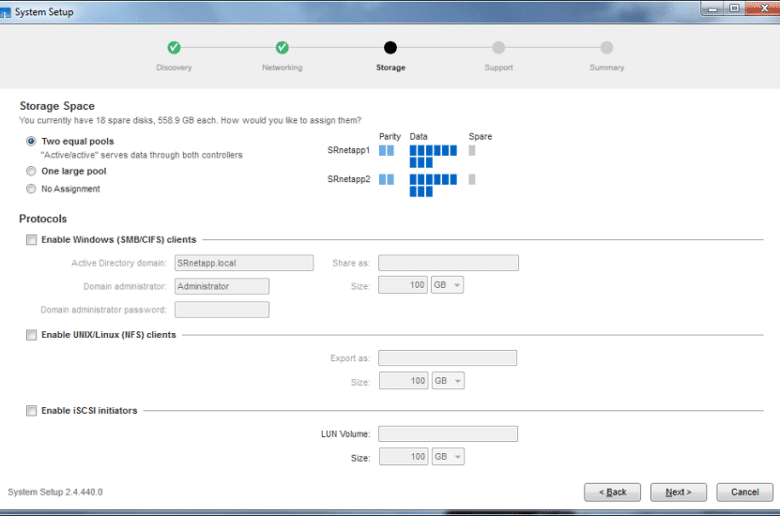Click SRnetapp2 data disk blocks
This screenshot has width=780, height=516.
433,185
